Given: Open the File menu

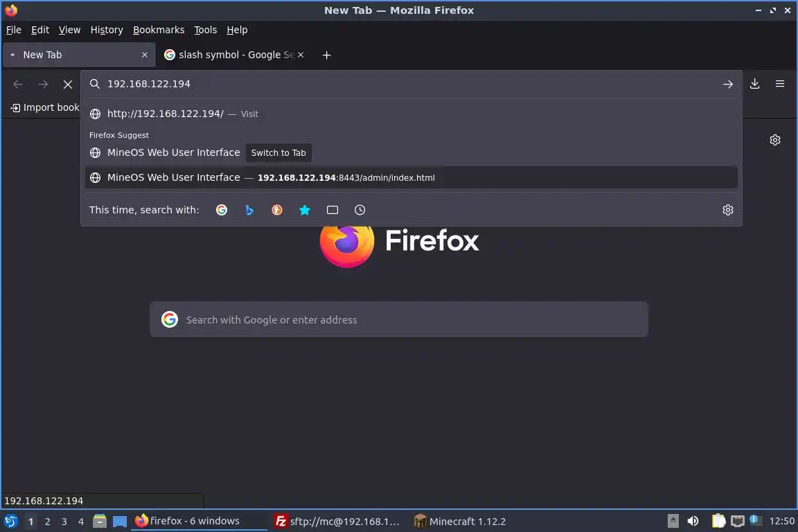Looking at the screenshot, I should [14, 30].
